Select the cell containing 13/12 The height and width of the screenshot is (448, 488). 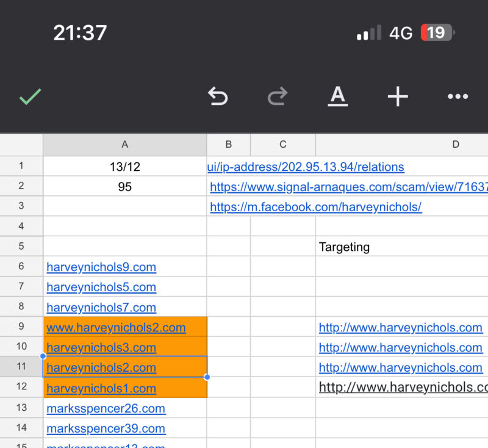pyautogui.click(x=125, y=166)
